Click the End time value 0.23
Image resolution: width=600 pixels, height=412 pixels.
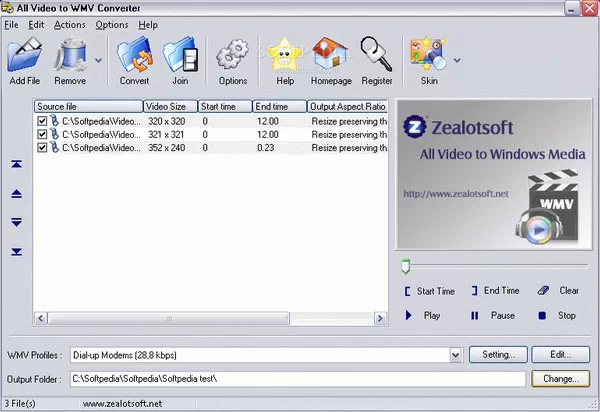[266, 148]
